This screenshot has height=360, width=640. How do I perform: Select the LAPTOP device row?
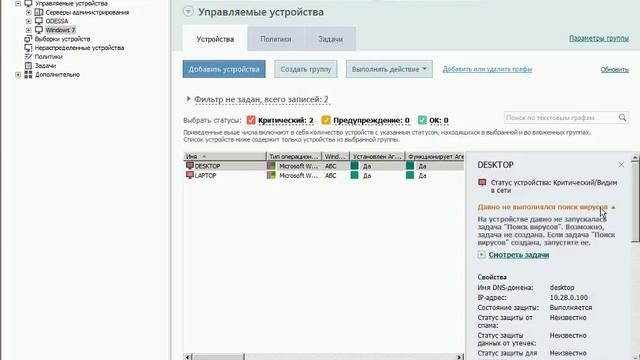click(x=324, y=176)
